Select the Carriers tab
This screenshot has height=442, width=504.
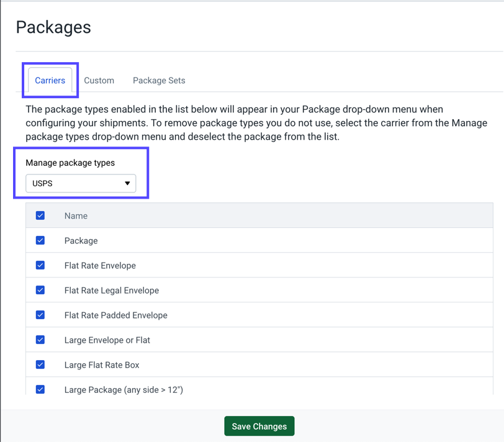point(50,80)
